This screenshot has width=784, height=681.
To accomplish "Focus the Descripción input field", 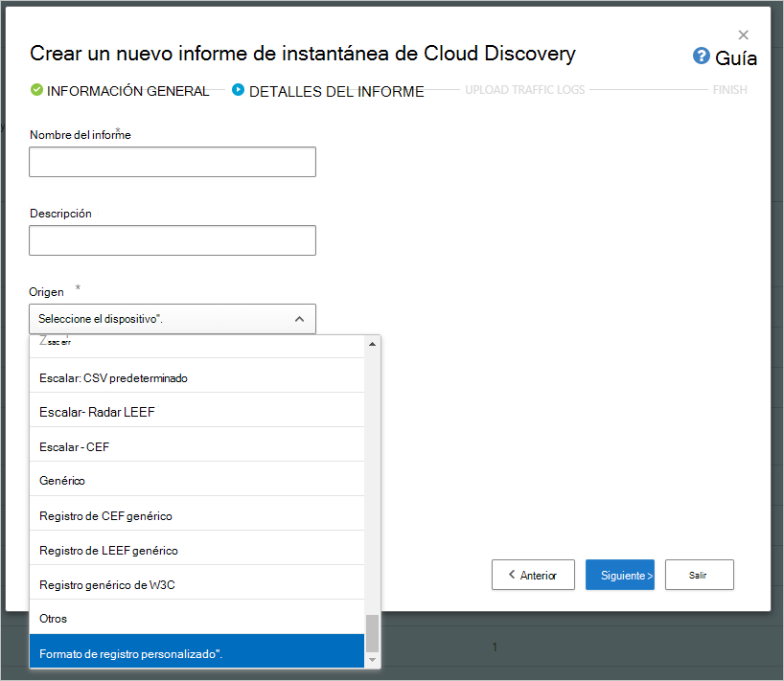I will point(173,240).
